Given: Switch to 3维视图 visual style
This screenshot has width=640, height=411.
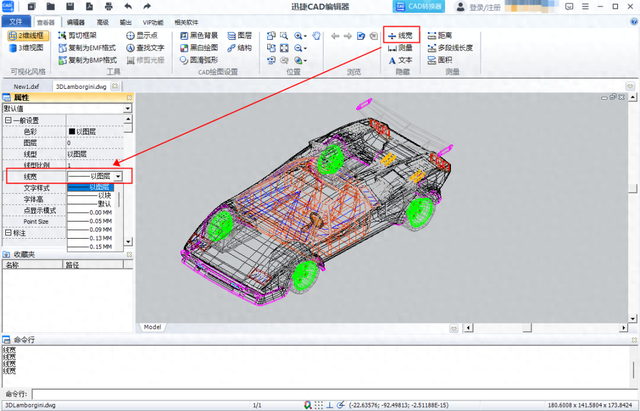Looking at the screenshot, I should (x=26, y=48).
